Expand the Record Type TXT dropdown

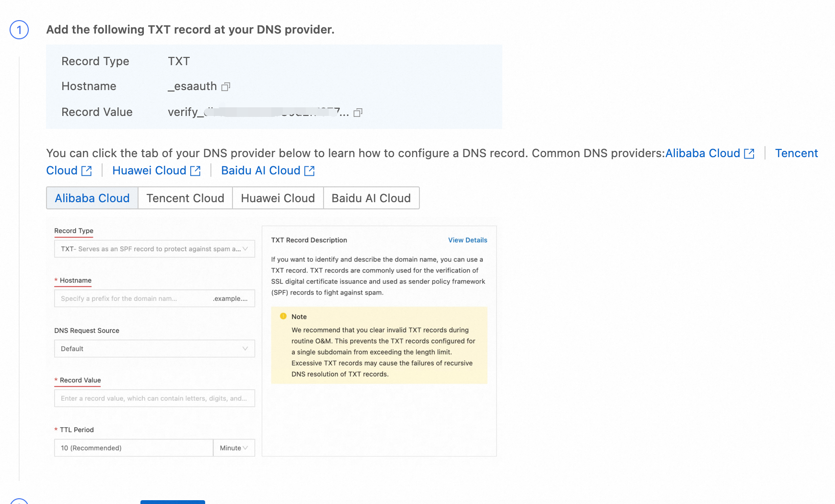coord(154,249)
